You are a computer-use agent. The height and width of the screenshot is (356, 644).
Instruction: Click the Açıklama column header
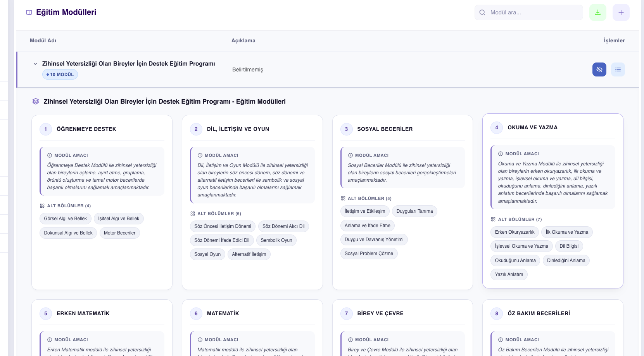click(243, 40)
